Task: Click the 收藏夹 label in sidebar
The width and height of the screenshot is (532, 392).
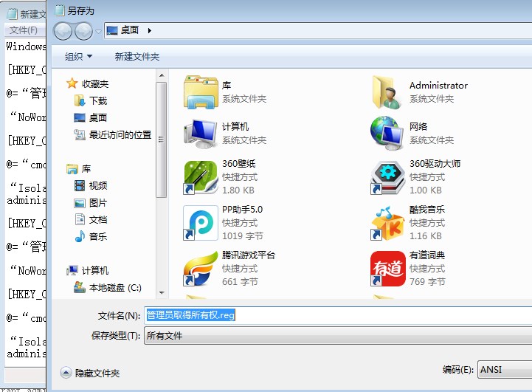Action: point(95,84)
